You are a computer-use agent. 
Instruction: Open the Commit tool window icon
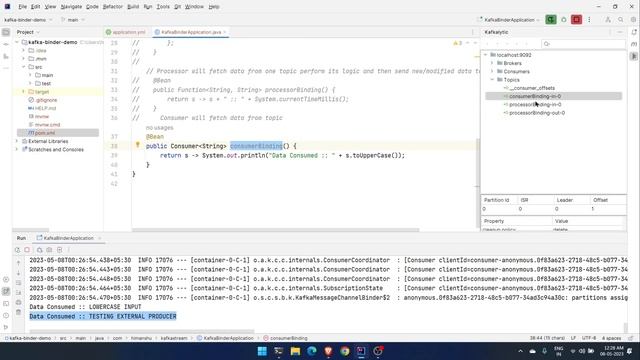[6, 44]
